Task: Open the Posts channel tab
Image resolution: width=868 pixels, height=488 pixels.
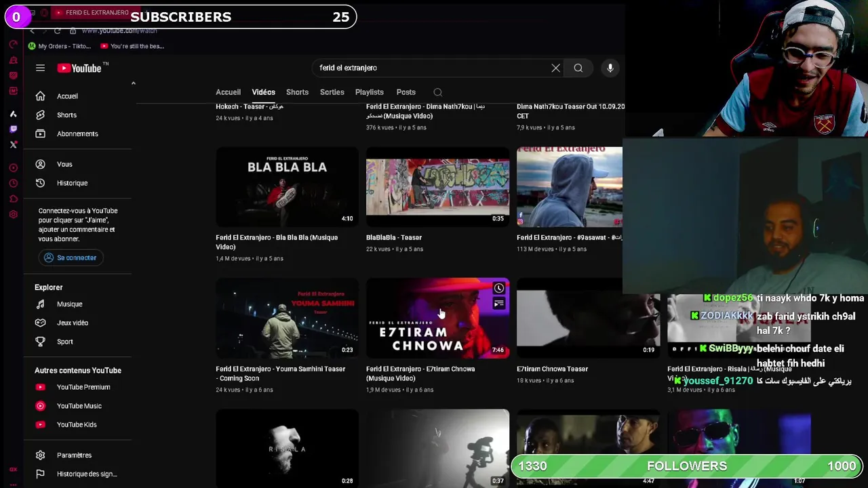Action: (406, 92)
